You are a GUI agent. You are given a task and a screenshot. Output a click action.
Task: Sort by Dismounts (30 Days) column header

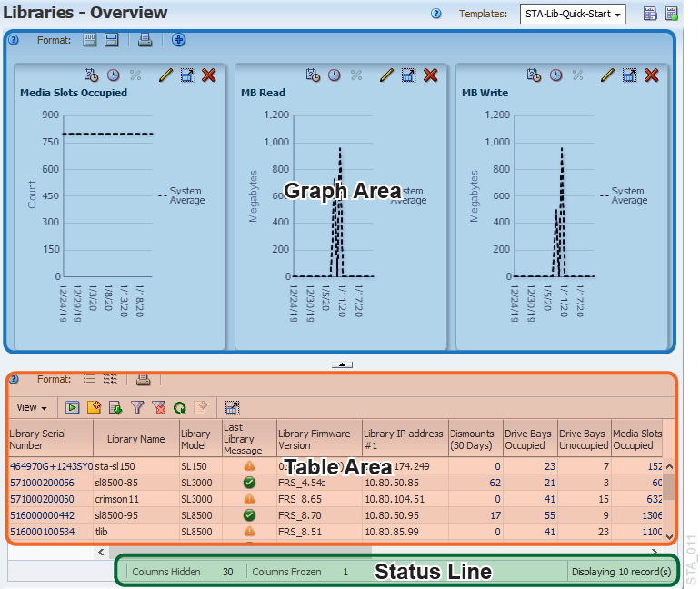[475, 439]
